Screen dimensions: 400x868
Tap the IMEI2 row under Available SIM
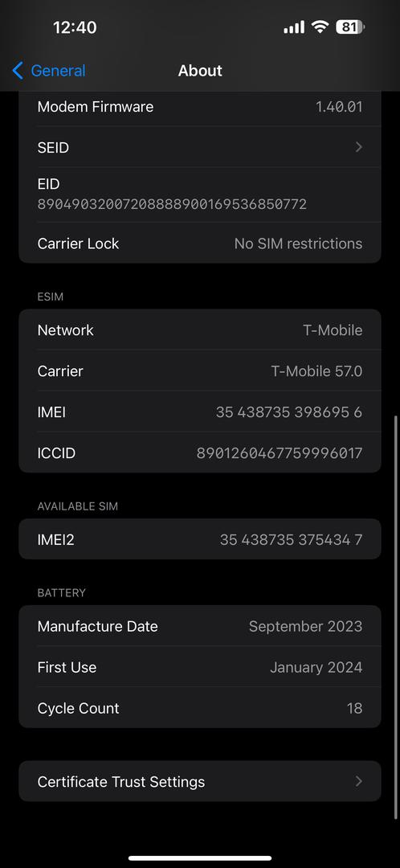[x=200, y=539]
